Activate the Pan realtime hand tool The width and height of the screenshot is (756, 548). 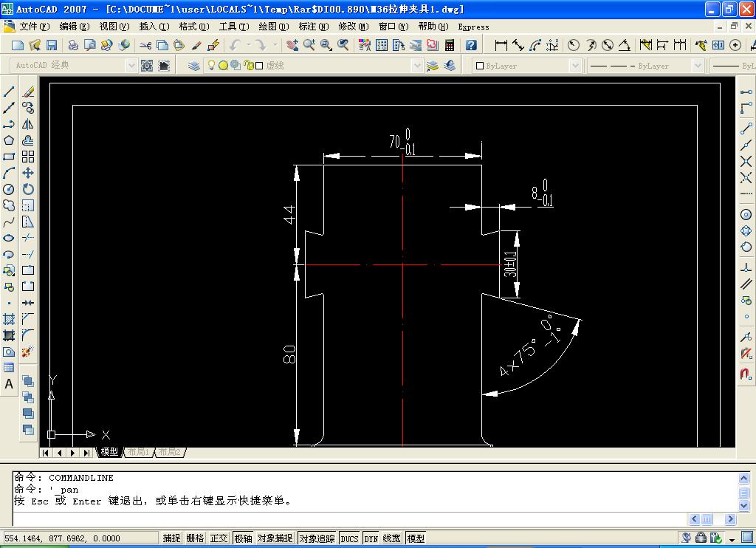click(292, 45)
